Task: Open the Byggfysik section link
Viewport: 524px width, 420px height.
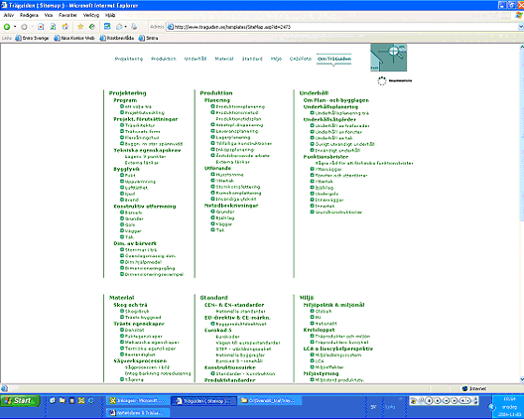Action: 127,169
